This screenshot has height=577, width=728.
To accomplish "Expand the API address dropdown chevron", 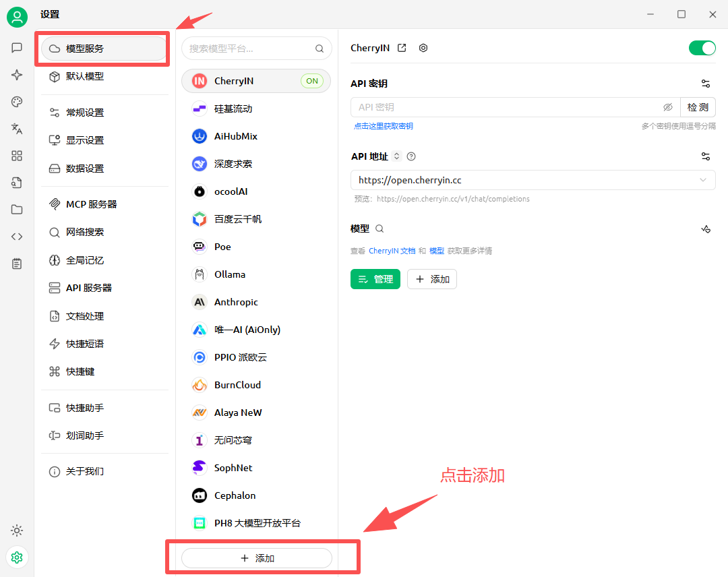I will pos(703,180).
